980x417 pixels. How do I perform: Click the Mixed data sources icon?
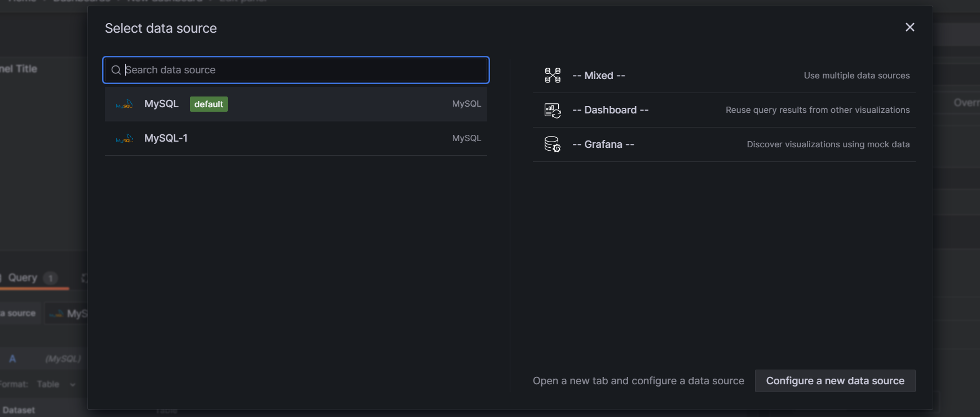click(553, 76)
